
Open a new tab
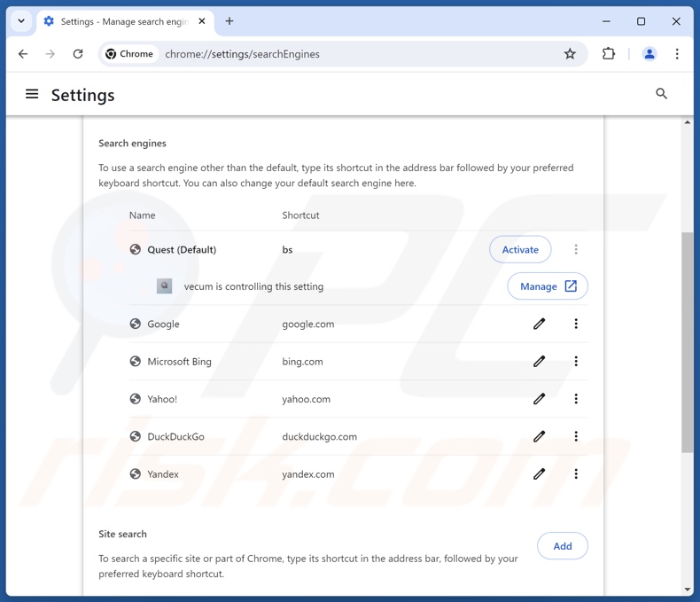[229, 21]
